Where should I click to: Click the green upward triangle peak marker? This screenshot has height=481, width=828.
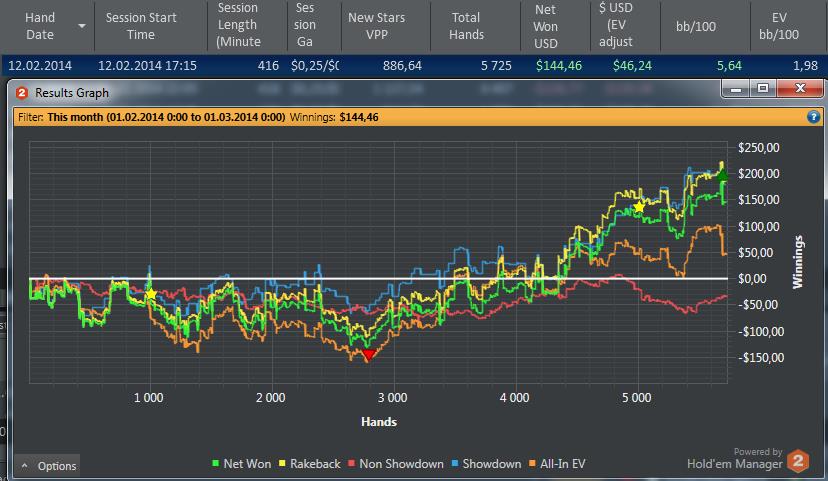tap(722, 175)
